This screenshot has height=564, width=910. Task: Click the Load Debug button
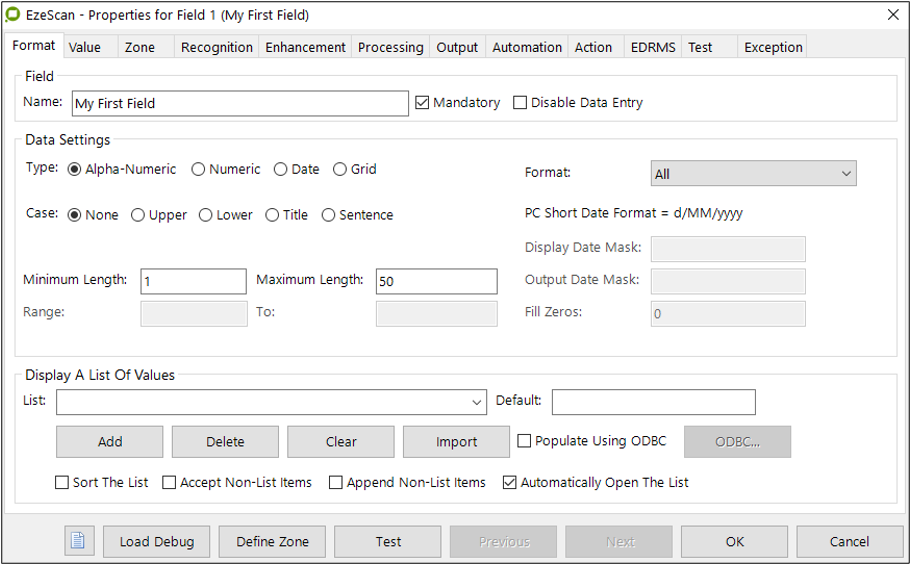pos(156,541)
